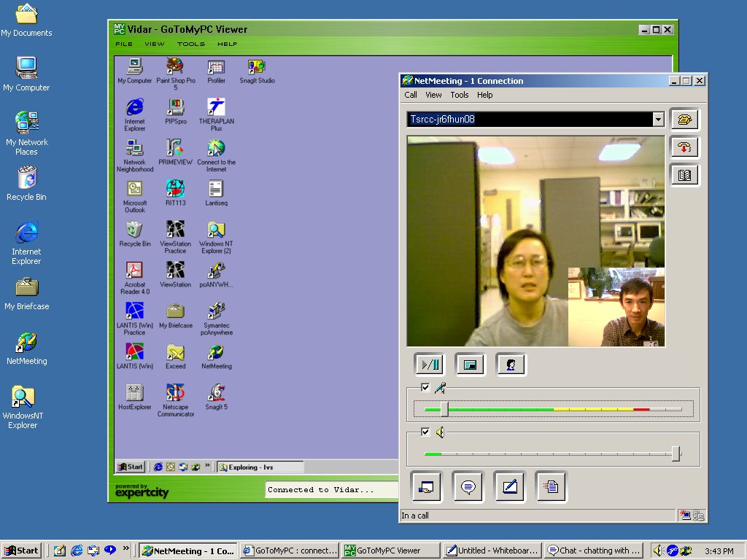Screen dimensions: 747x560
Task: Click the End Call hang-up icon
Action: pyautogui.click(x=684, y=147)
